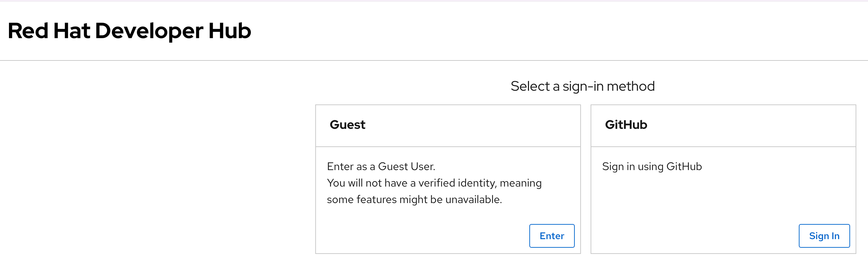Click the "Sign in using GitHub" description

[x=652, y=167]
